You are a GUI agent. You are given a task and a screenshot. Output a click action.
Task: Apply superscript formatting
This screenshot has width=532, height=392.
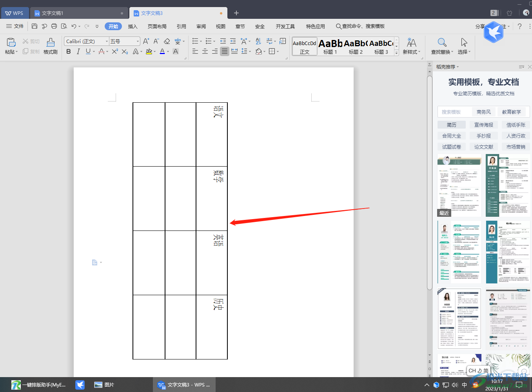[x=115, y=51]
